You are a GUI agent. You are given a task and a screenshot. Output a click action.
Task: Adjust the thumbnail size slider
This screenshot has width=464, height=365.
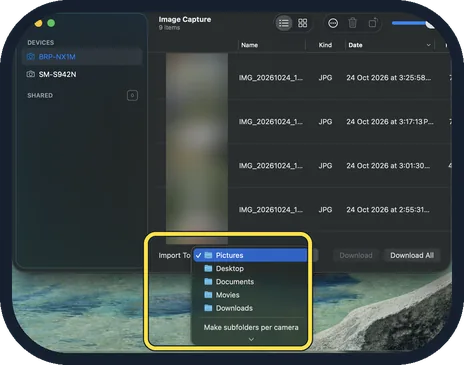pos(413,23)
